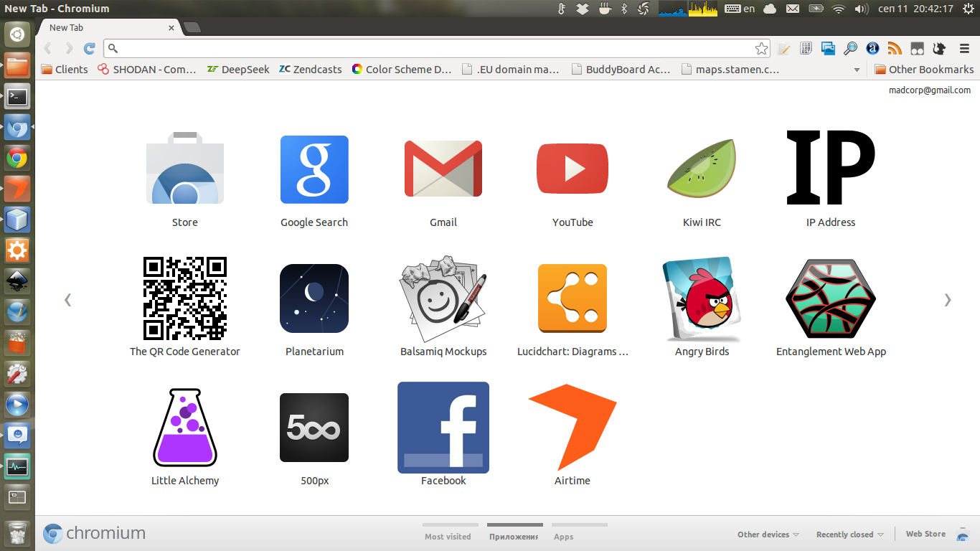Click the grey two-dots extension icon
The image size is (980, 551).
[917, 49]
